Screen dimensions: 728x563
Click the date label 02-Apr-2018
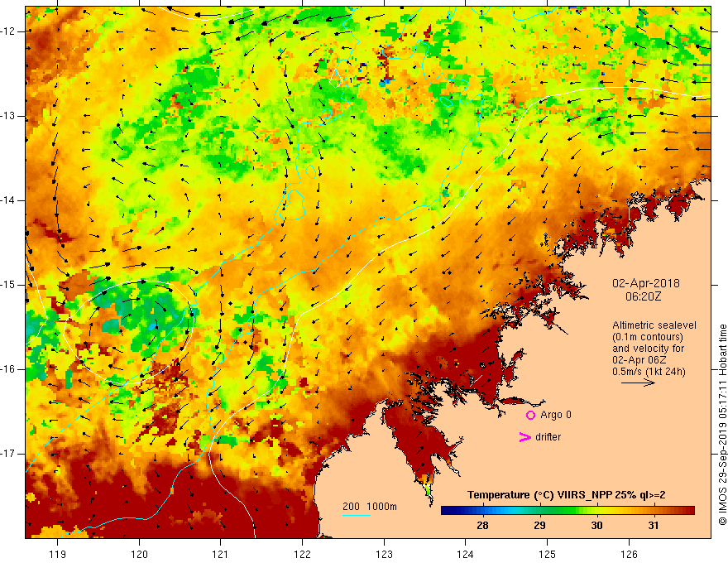(646, 283)
